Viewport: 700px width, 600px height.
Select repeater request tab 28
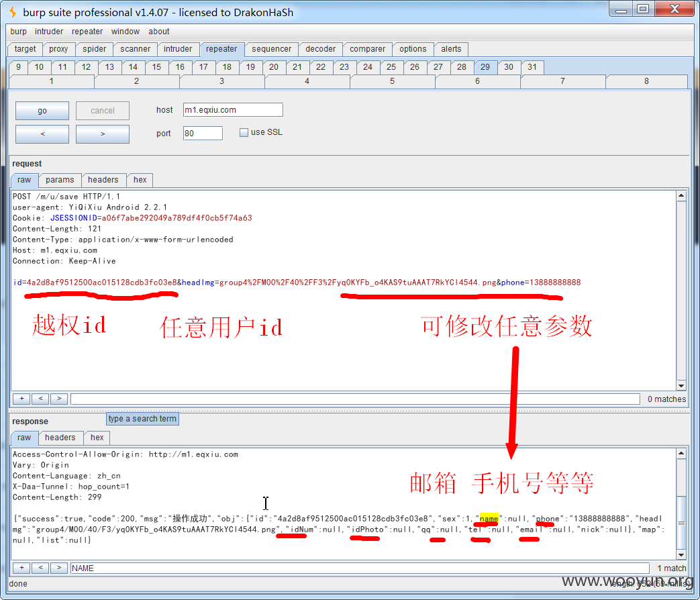(462, 67)
